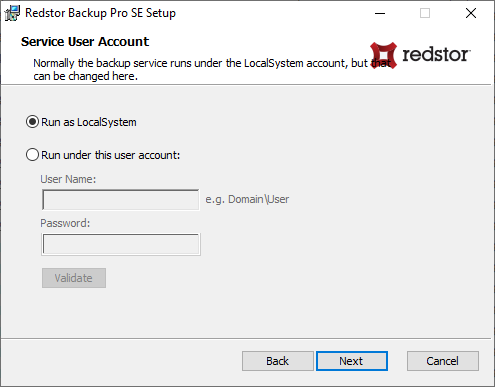Click the installer icon in title bar
The width and height of the screenshot is (495, 387).
tap(12, 13)
